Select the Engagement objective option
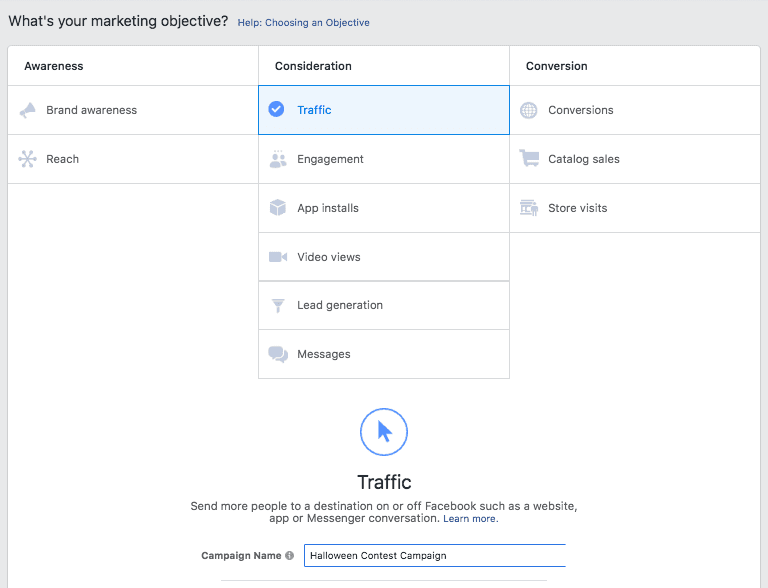The image size is (768, 588). point(330,159)
